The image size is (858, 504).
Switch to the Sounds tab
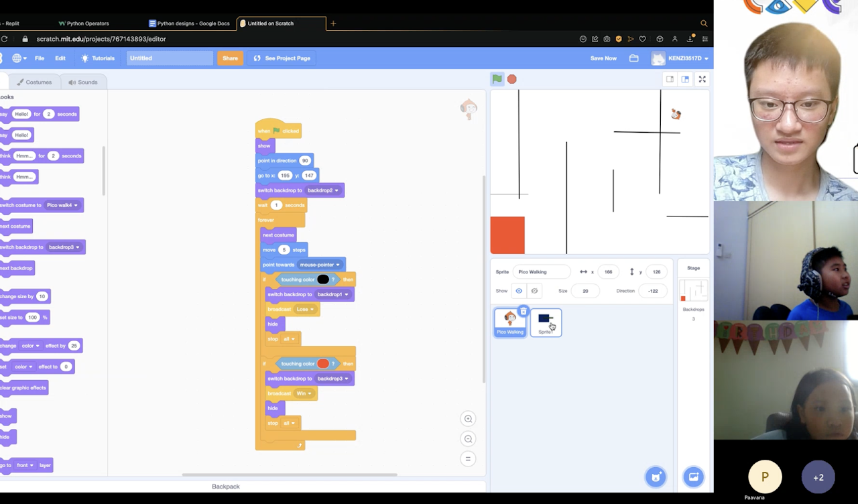tap(82, 82)
